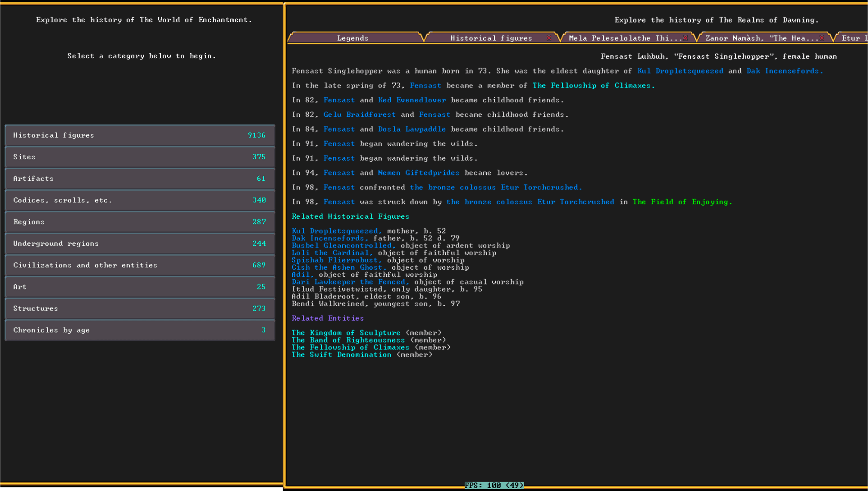Viewport: 868px width, 491px height.
Task: Switch to the Legends tab
Action: 353,38
